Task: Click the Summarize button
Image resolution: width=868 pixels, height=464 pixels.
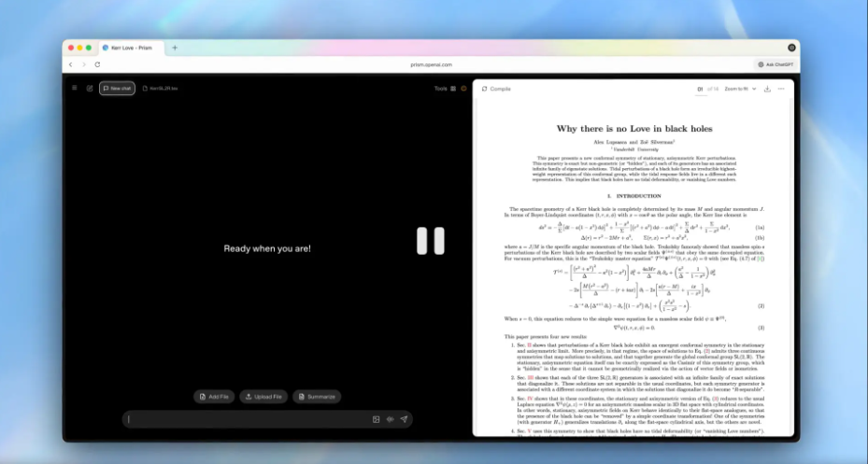Action: click(x=316, y=397)
